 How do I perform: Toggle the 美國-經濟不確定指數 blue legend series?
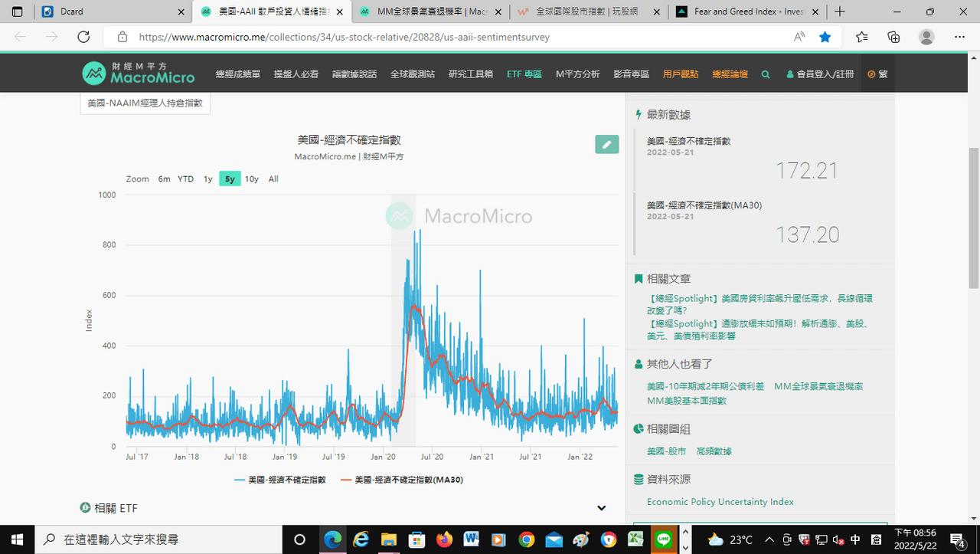click(280, 480)
